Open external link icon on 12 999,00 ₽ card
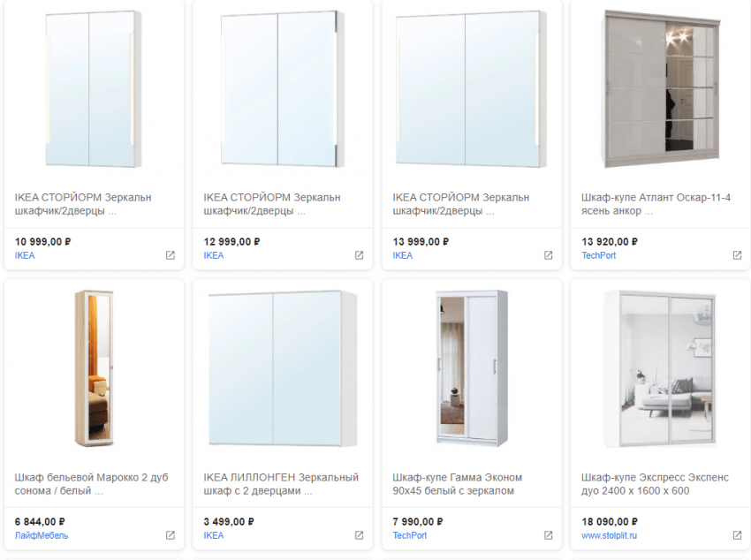 [359, 255]
